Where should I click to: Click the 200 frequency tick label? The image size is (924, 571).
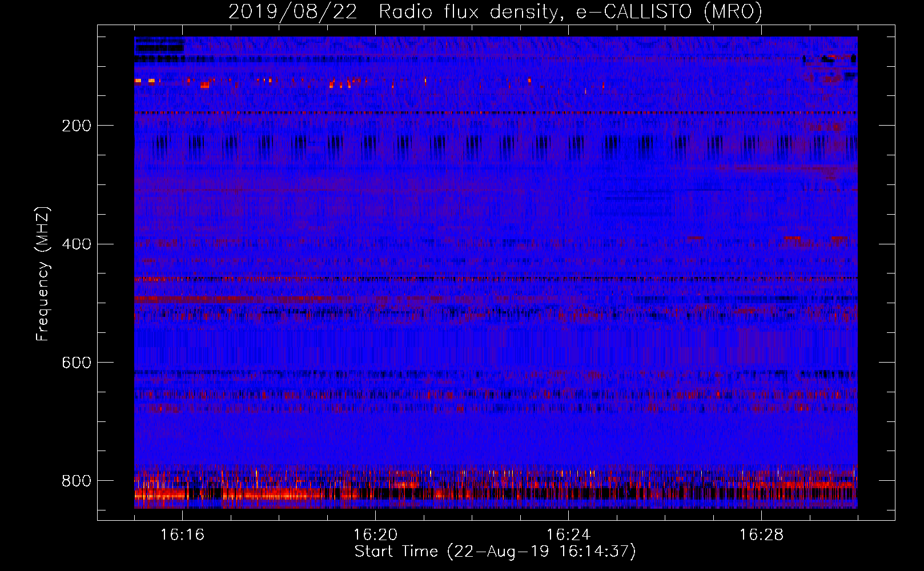[x=77, y=126]
